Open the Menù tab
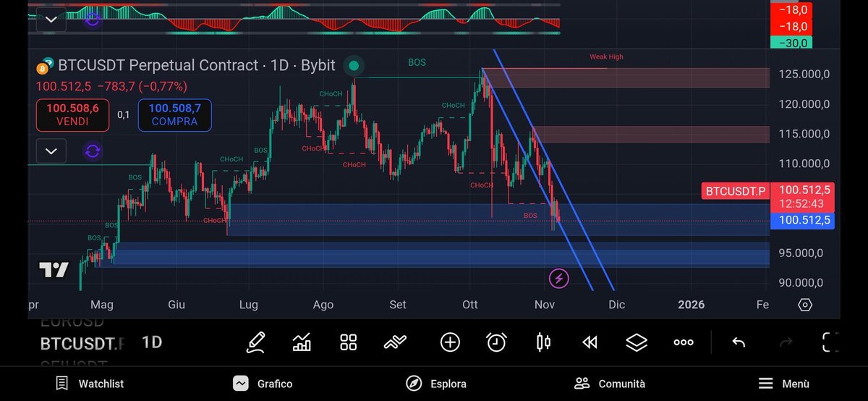 click(783, 384)
